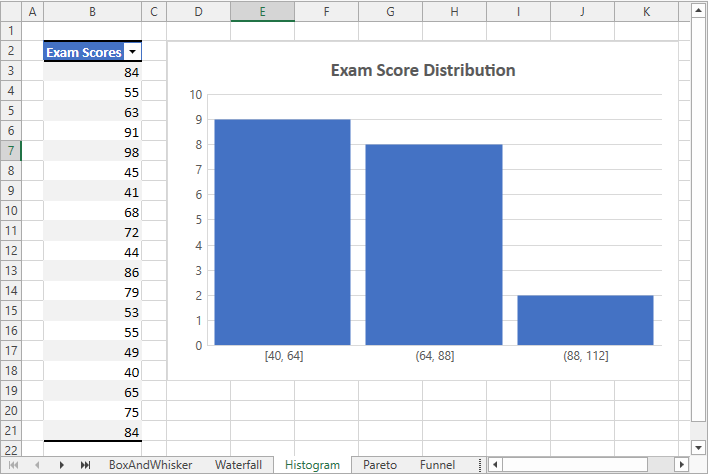Click the cell containing 79
Viewport: 708px width, 474px height.
tap(93, 292)
